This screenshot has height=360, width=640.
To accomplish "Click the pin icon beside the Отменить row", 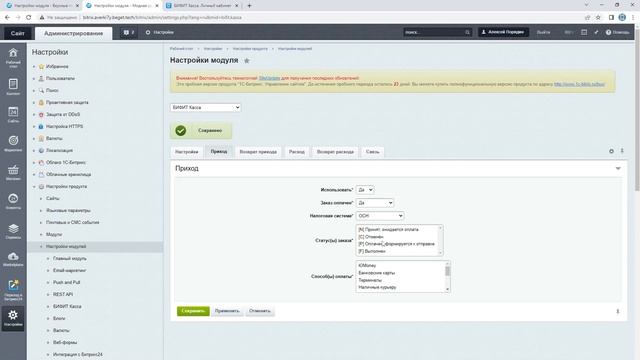I will (x=618, y=311).
